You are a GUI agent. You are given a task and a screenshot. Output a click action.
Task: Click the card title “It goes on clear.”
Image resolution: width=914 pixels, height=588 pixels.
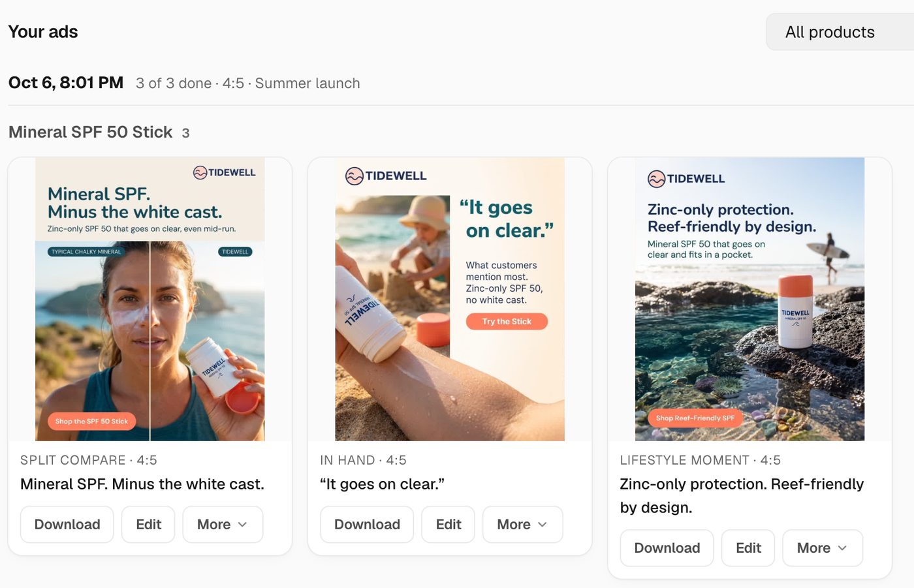pos(383,484)
